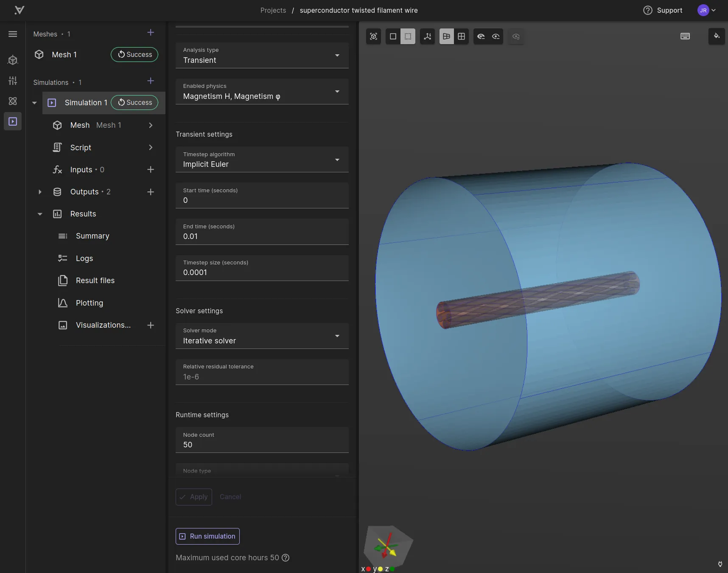
Task: Add a new simulation with the plus icon
Action: coord(151,81)
